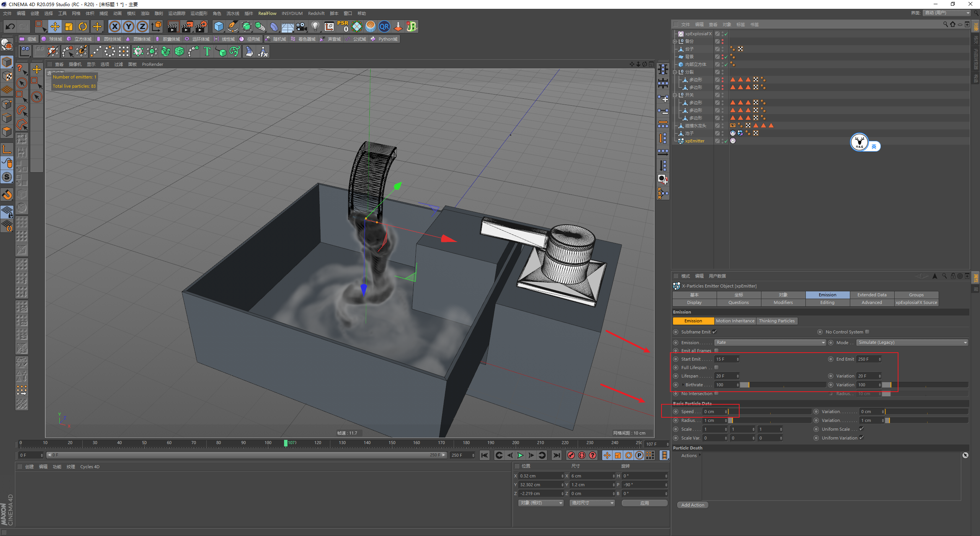Viewport: 980px width, 536px height.
Task: Click the PSR reset icon
Action: tap(343, 26)
